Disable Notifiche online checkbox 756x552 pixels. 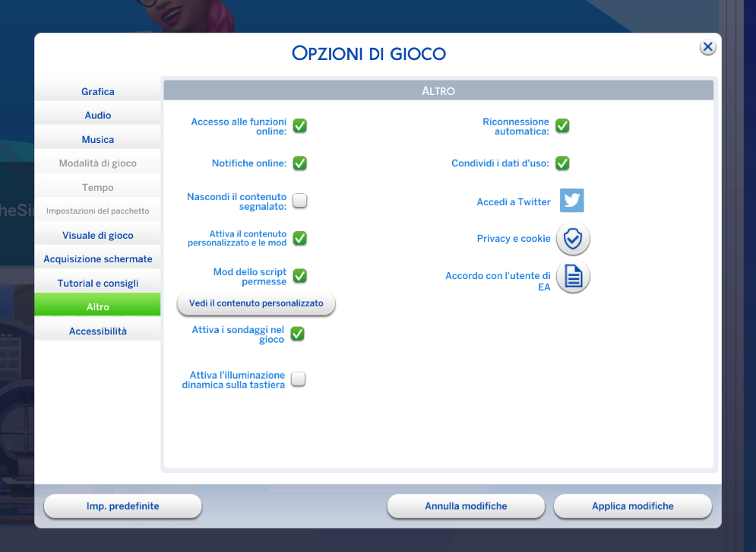(300, 163)
